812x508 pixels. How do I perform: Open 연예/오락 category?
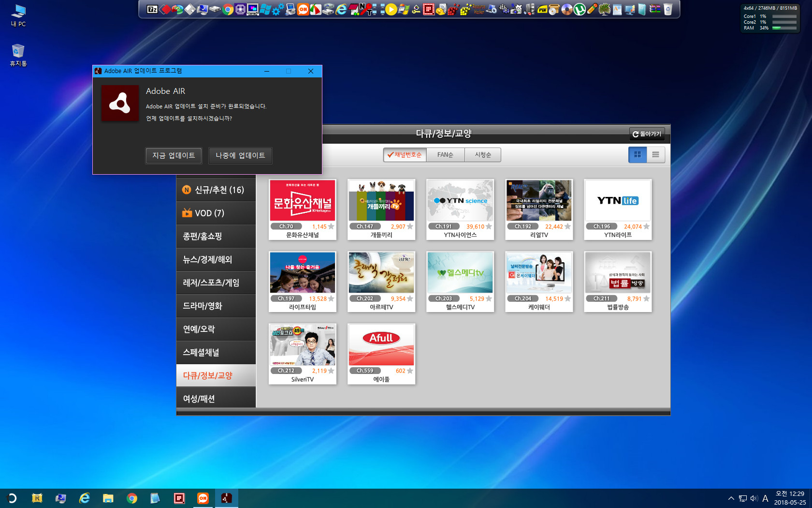(x=216, y=329)
